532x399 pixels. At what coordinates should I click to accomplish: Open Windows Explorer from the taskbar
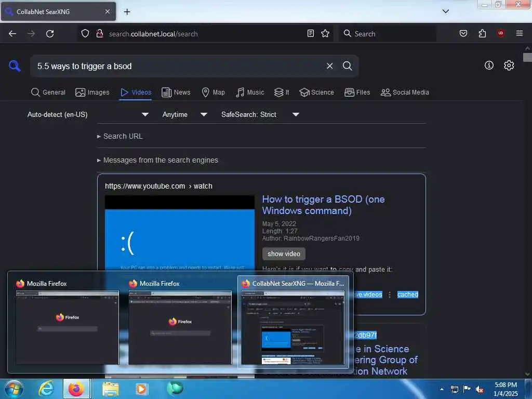click(110, 389)
